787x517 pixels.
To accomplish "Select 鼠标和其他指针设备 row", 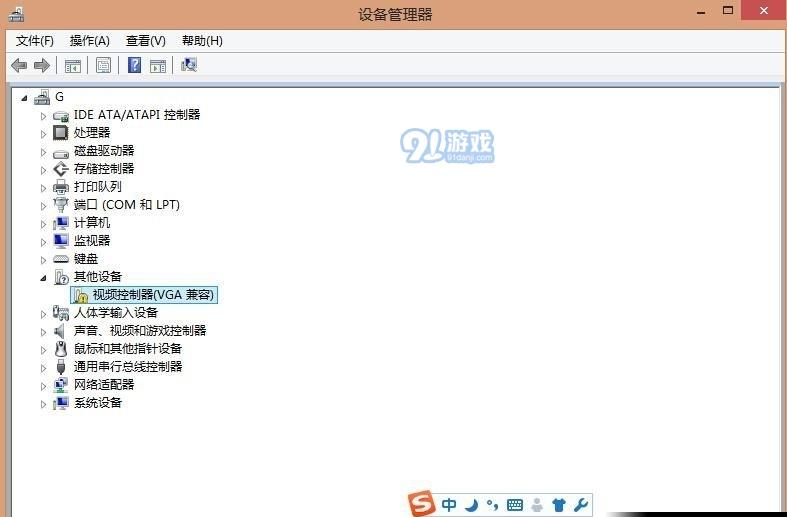I will pyautogui.click(x=127, y=349).
